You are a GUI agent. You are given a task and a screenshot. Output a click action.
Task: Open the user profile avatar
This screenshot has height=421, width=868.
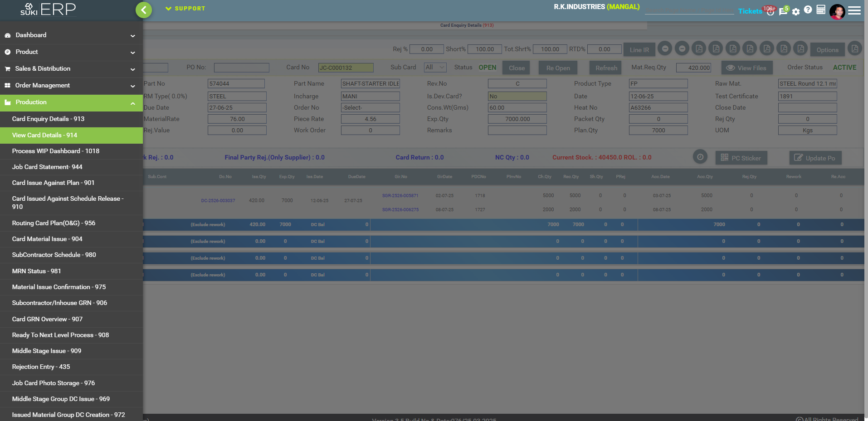pos(837,11)
